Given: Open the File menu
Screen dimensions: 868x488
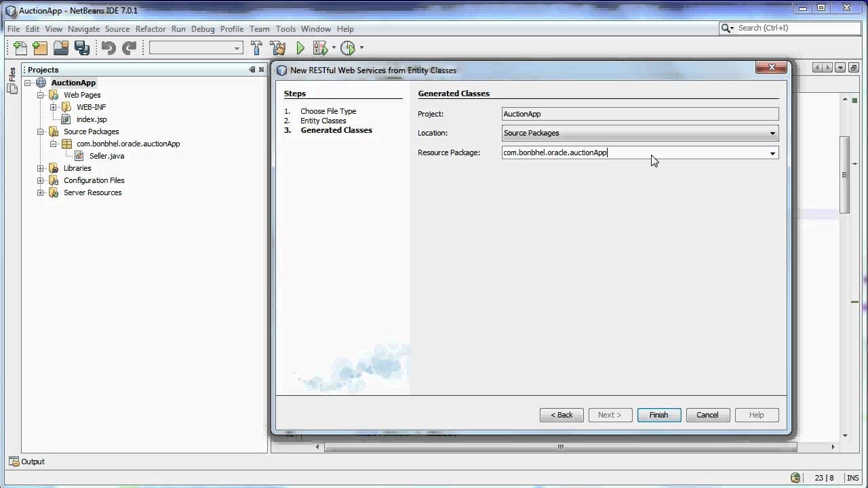Looking at the screenshot, I should pos(14,28).
